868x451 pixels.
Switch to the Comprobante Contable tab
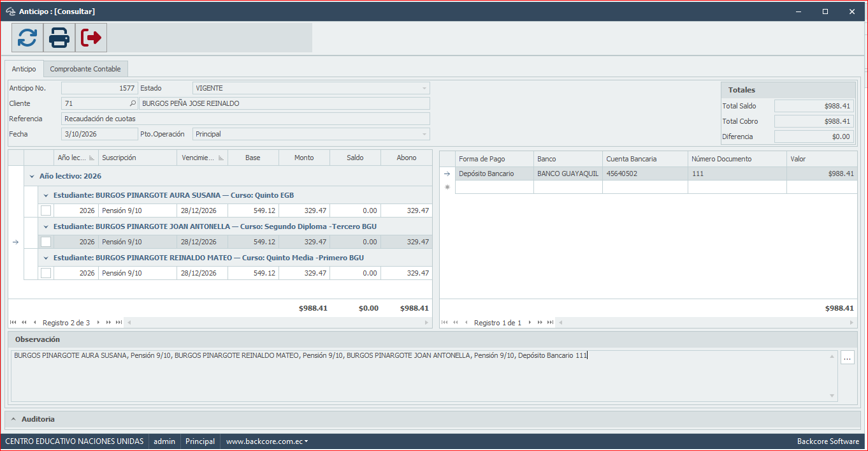coord(85,69)
